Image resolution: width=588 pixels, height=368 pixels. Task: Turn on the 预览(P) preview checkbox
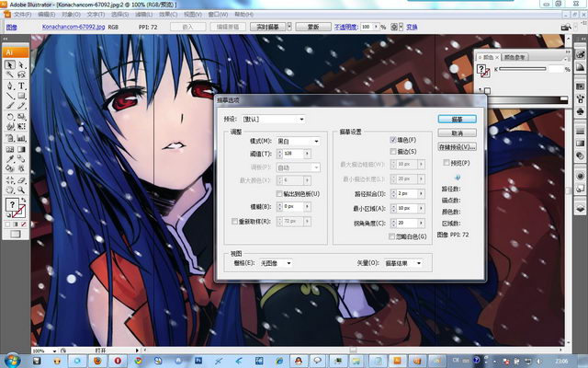tap(447, 163)
